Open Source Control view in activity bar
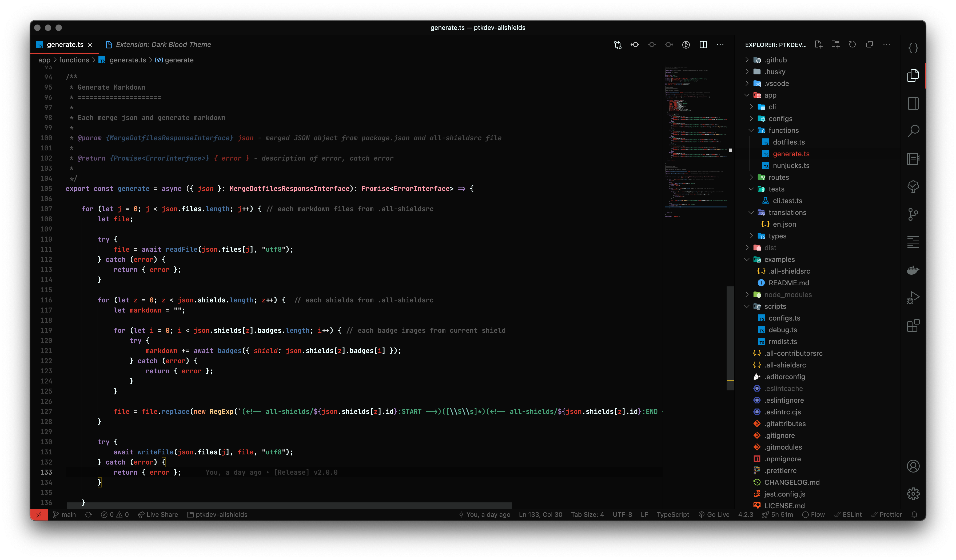The width and height of the screenshot is (956, 560). click(913, 214)
